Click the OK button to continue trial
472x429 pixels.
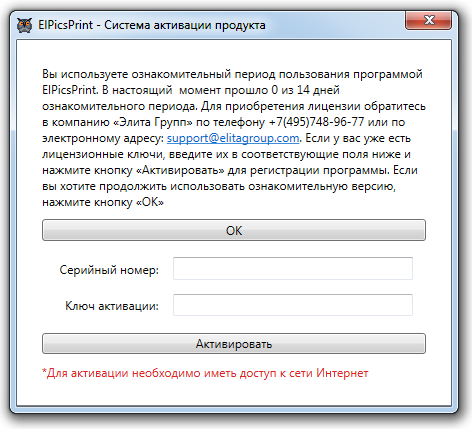tap(234, 230)
